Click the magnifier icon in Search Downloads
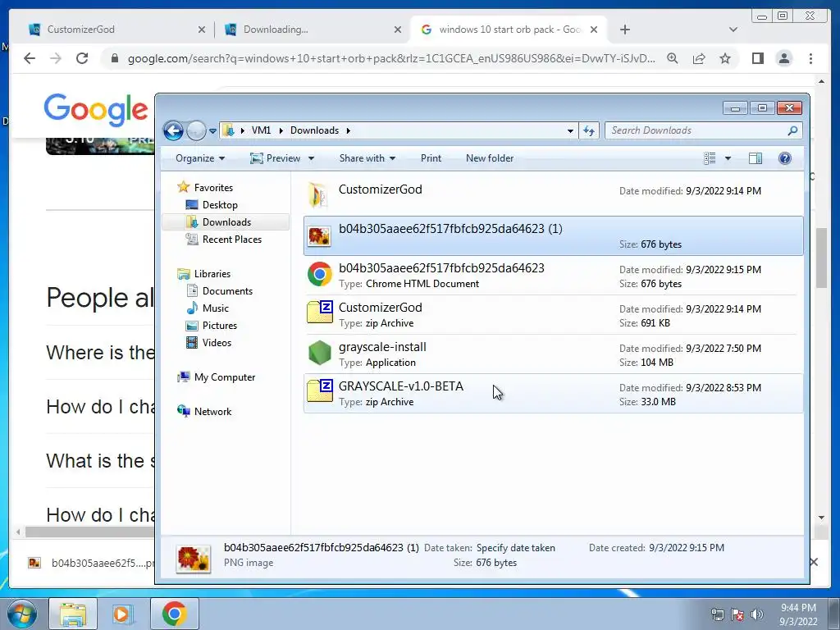 pyautogui.click(x=793, y=130)
